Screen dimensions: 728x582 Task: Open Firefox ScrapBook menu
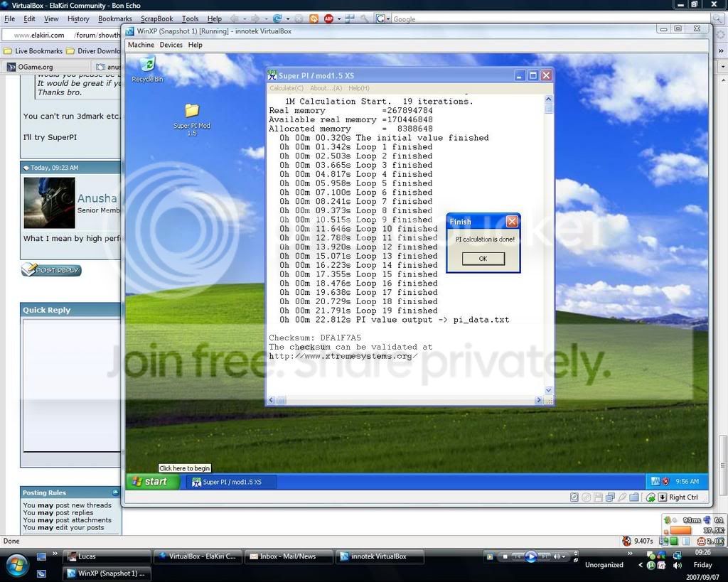[x=156, y=19]
